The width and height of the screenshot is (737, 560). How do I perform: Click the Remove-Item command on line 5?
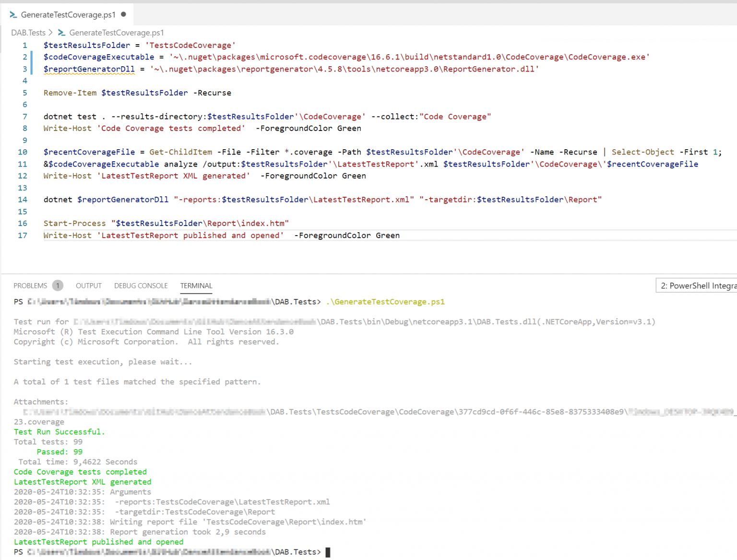[70, 93]
